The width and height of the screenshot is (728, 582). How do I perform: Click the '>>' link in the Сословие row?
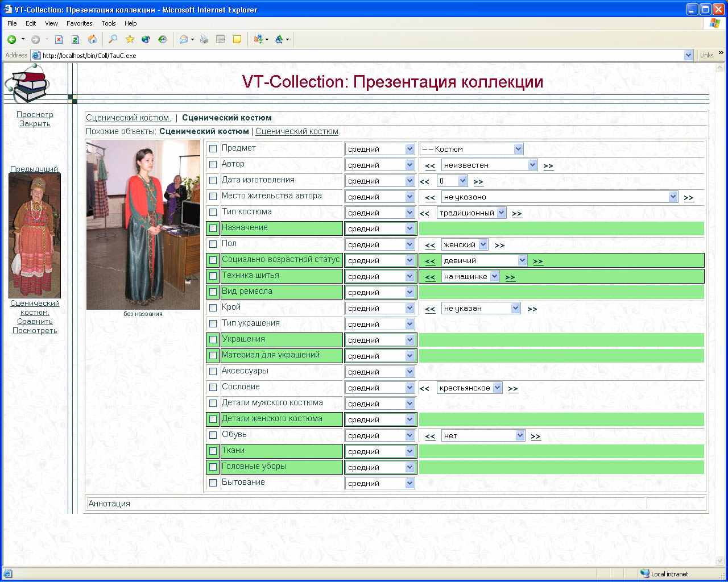click(513, 389)
